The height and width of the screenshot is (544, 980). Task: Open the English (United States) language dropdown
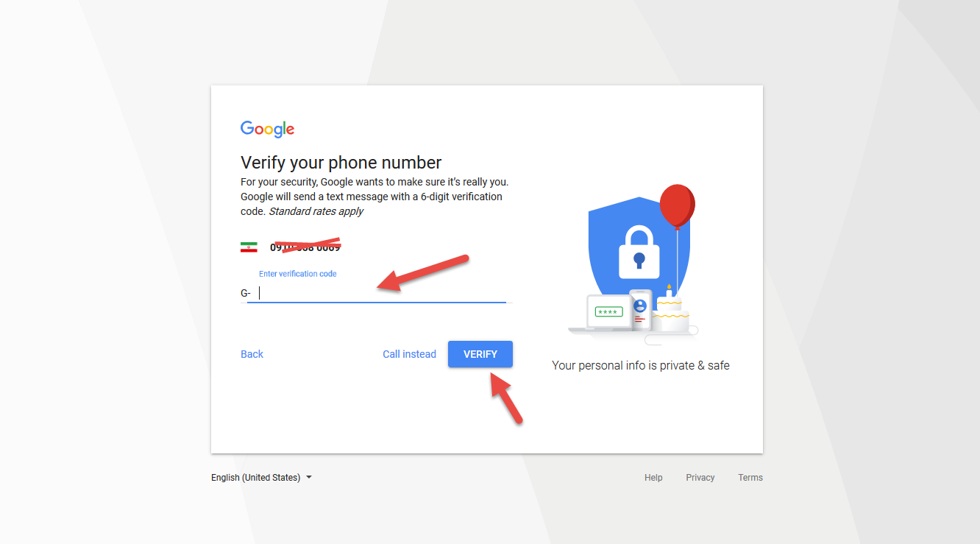(261, 478)
